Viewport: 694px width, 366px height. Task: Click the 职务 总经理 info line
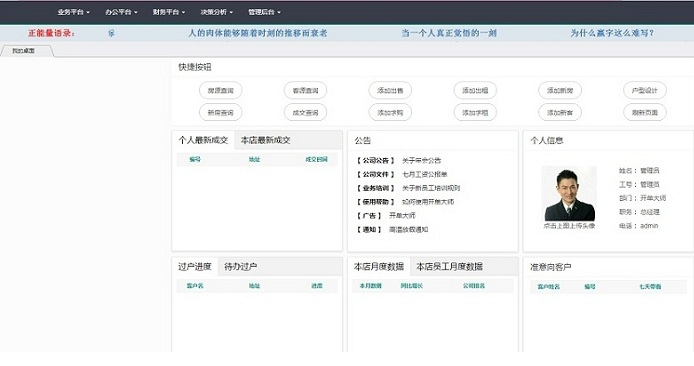tap(640, 212)
